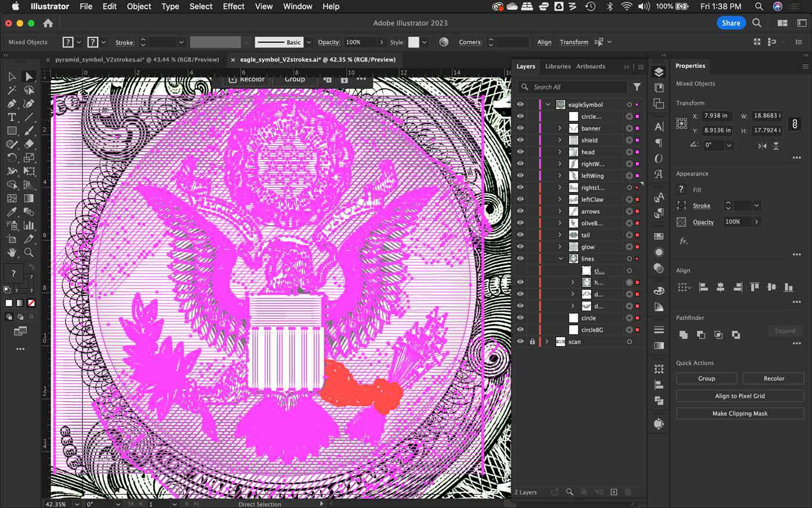Toggle visibility of scan layer
The width and height of the screenshot is (812, 508).
[x=520, y=341]
